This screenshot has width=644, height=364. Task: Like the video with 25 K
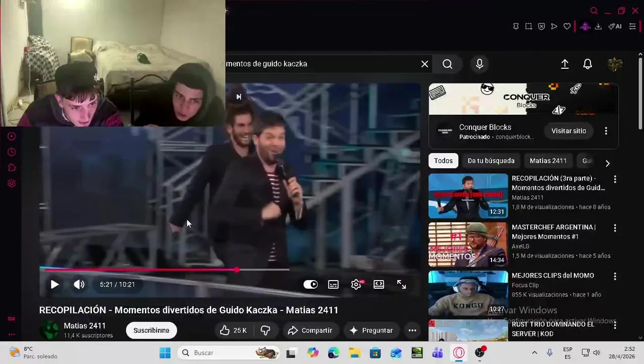tap(233, 330)
